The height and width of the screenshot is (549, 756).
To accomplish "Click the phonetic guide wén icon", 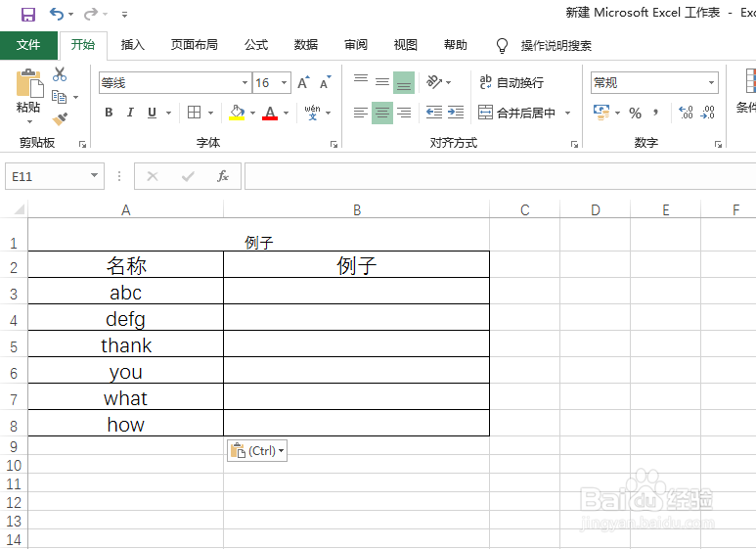I will click(312, 113).
